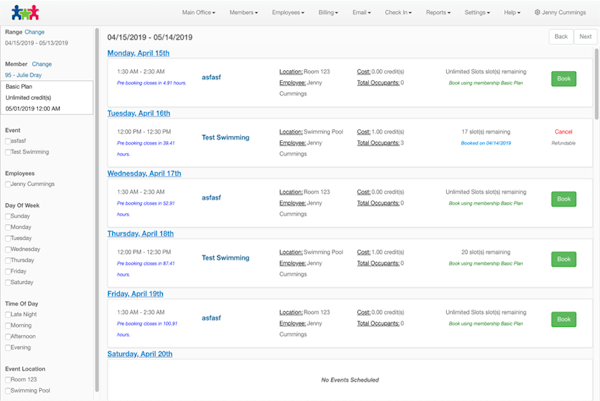
Task: Enable the Wednesday day filter checkbox
Action: [8, 248]
